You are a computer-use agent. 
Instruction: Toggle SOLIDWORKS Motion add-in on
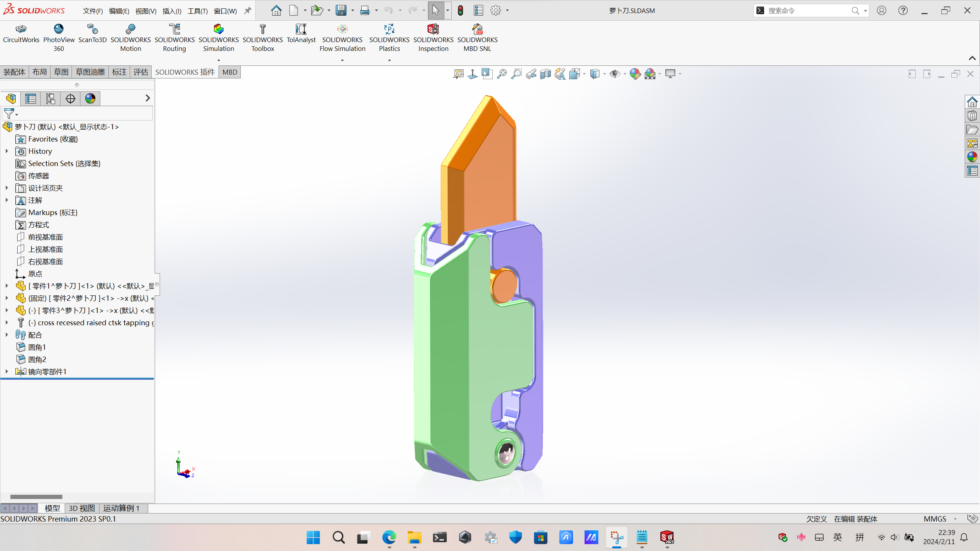pos(131,38)
